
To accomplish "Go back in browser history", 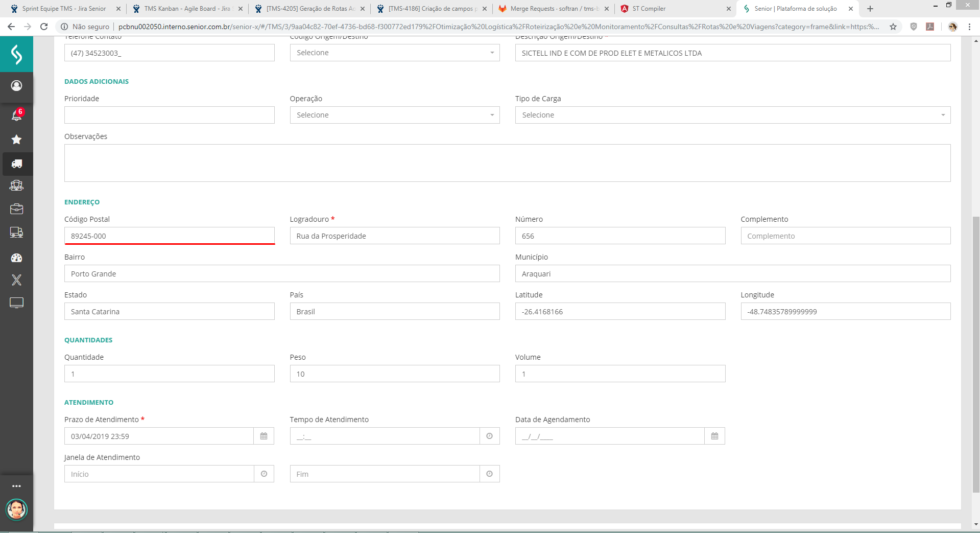I will pos(11,27).
